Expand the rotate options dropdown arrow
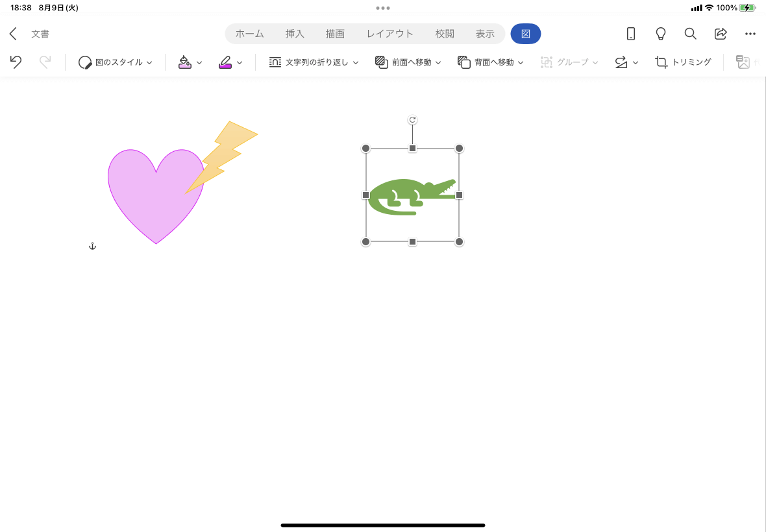This screenshot has height=532, width=766. [x=636, y=62]
